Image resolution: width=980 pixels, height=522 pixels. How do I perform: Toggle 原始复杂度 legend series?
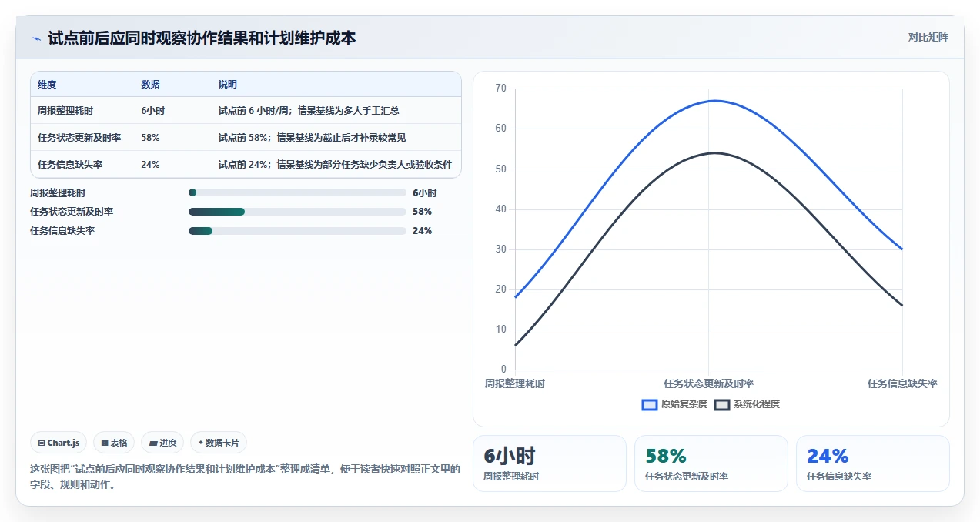coord(674,404)
